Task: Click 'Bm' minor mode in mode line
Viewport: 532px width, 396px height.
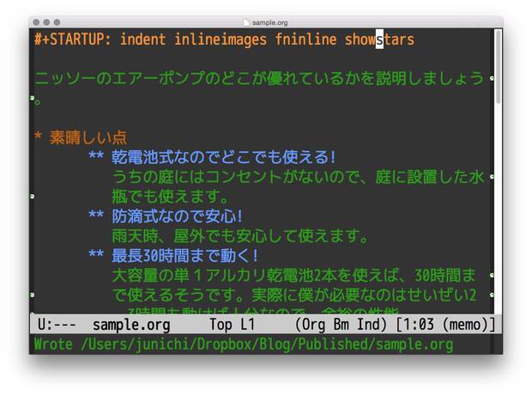Action: pyautogui.click(x=341, y=325)
